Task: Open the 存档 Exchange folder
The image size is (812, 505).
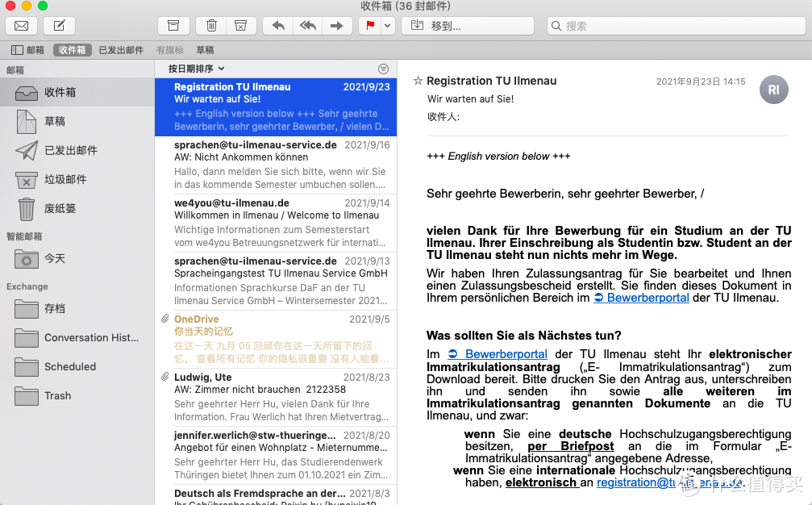Action: pos(77,309)
